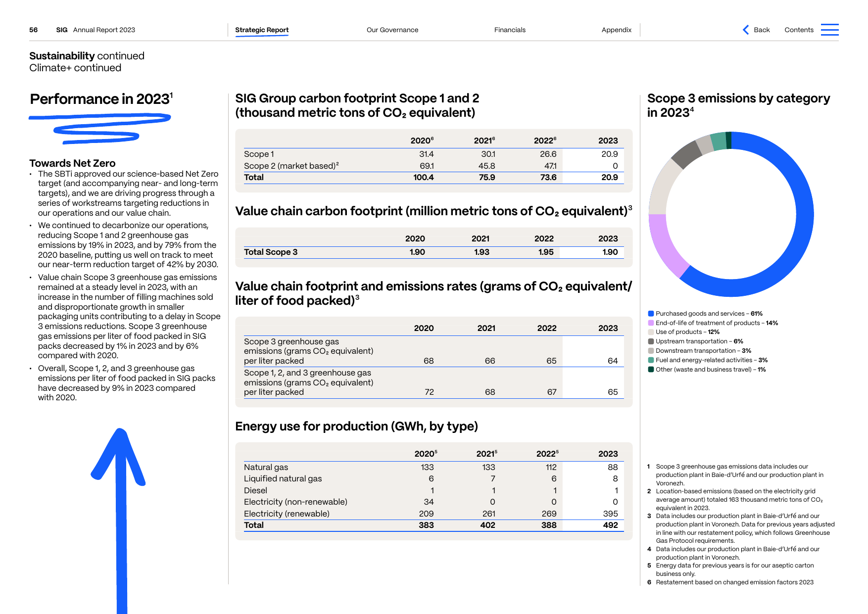Click the 'Scope 2 (market based)' row label

(x=291, y=166)
